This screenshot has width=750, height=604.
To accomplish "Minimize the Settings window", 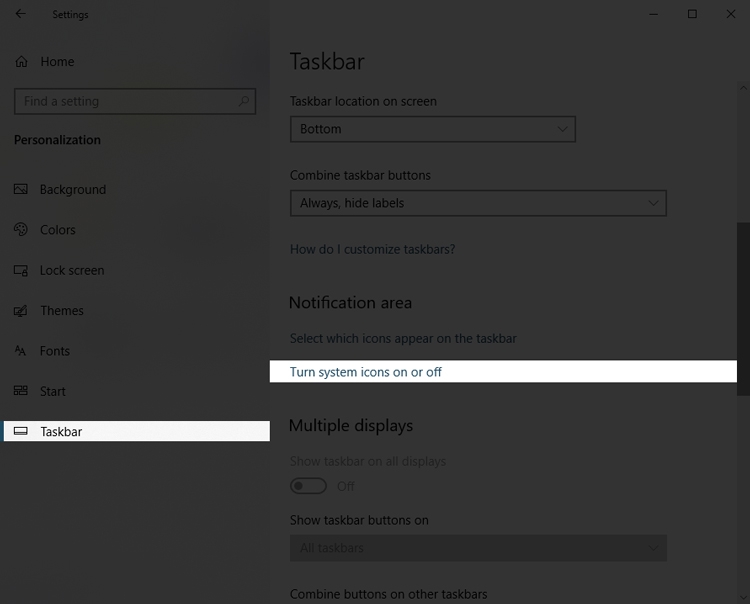I will [x=653, y=14].
